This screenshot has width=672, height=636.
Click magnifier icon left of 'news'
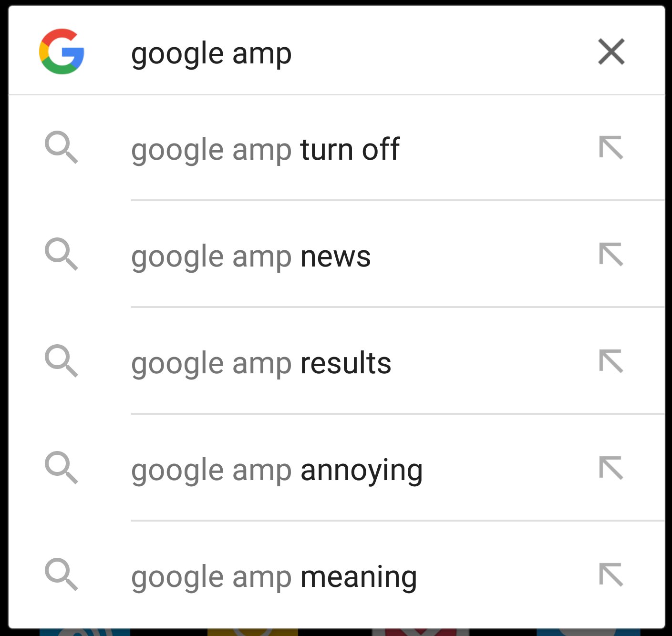pos(62,254)
